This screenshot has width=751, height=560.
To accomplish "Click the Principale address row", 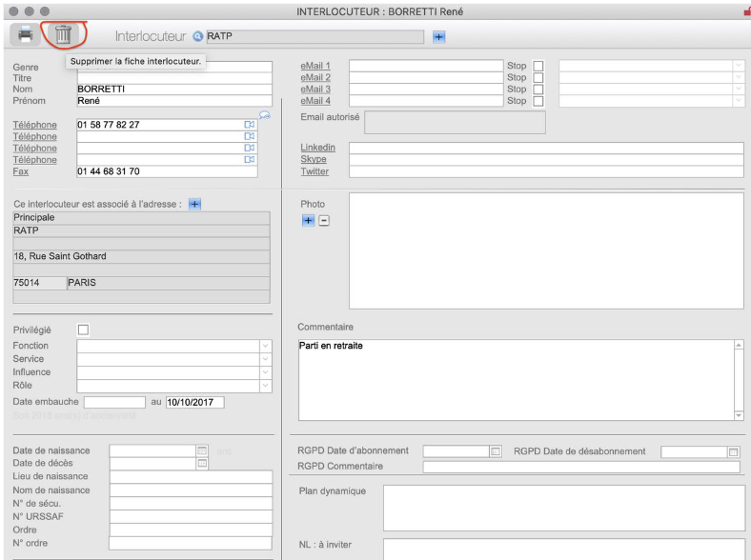I will click(141, 218).
